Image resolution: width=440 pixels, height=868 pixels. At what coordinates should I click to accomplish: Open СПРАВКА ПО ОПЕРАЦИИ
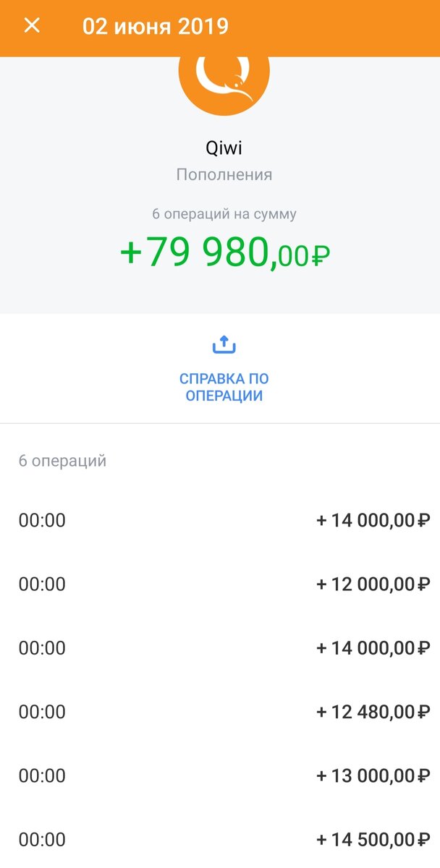[223, 386]
